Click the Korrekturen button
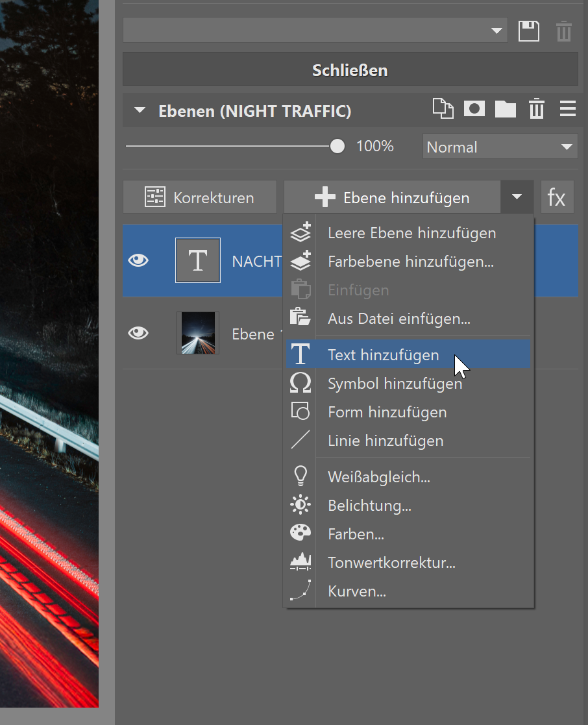Viewport: 588px width, 725px height. tap(200, 197)
